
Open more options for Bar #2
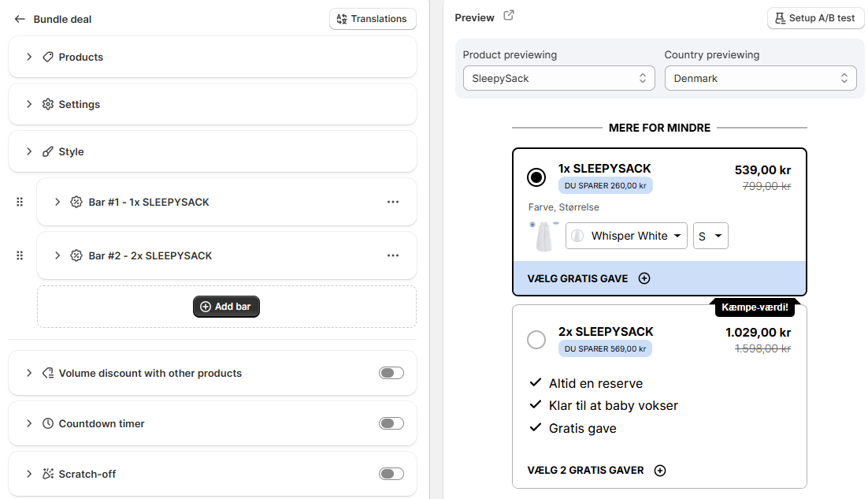(x=393, y=255)
